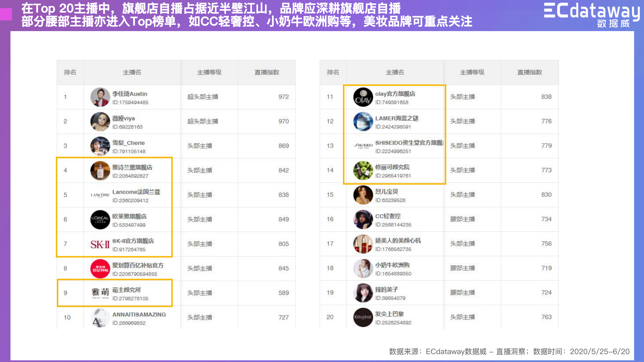Select the name 发尖上巴黎

click(x=390, y=314)
